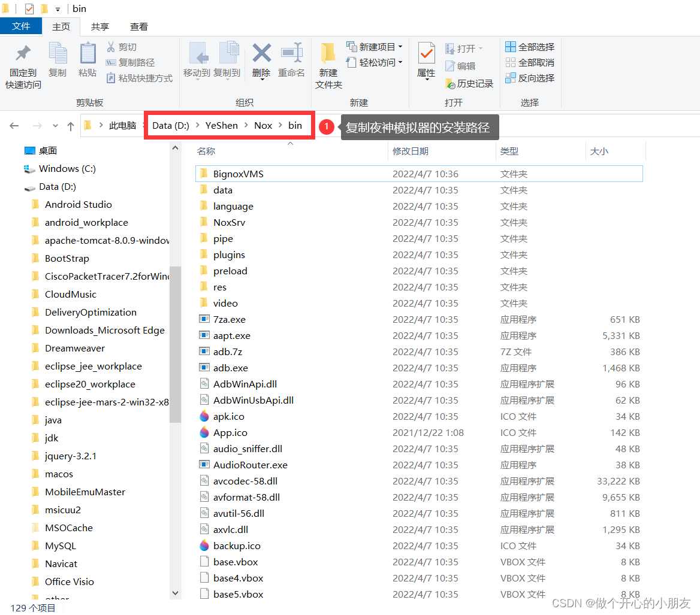Click the Rename (重命名) icon

291,53
